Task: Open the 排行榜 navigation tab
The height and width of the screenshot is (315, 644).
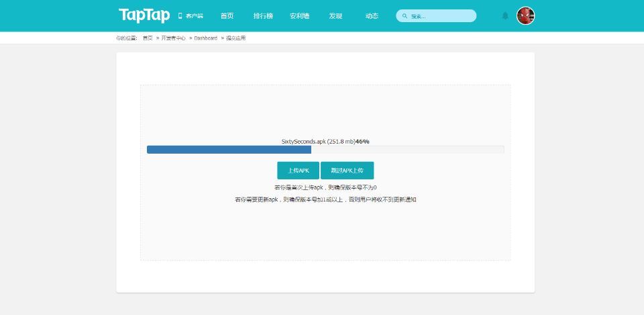Action: (263, 16)
